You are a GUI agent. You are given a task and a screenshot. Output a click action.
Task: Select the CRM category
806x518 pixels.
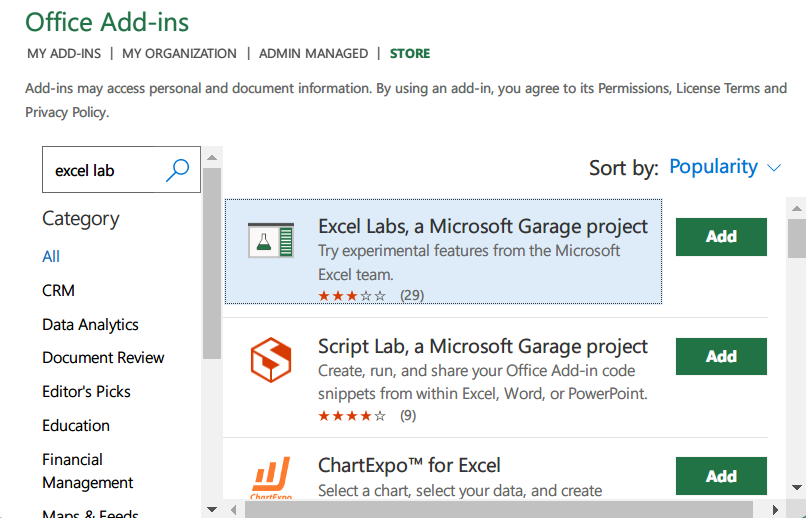coord(58,290)
